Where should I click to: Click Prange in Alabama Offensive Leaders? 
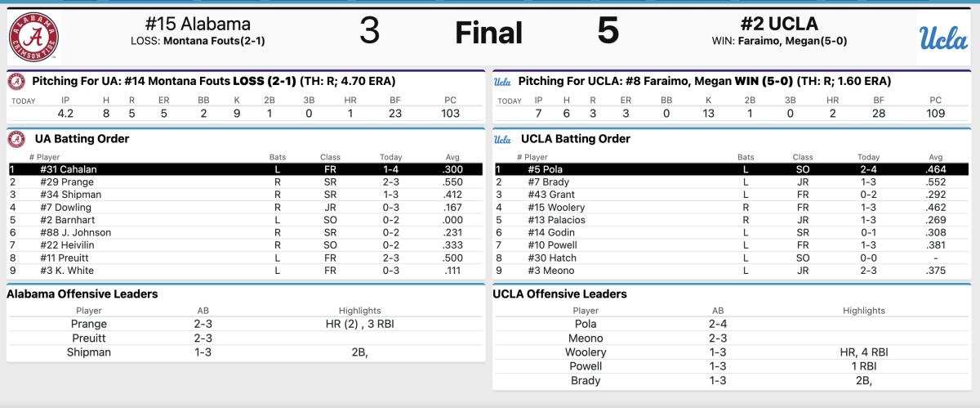coord(89,324)
